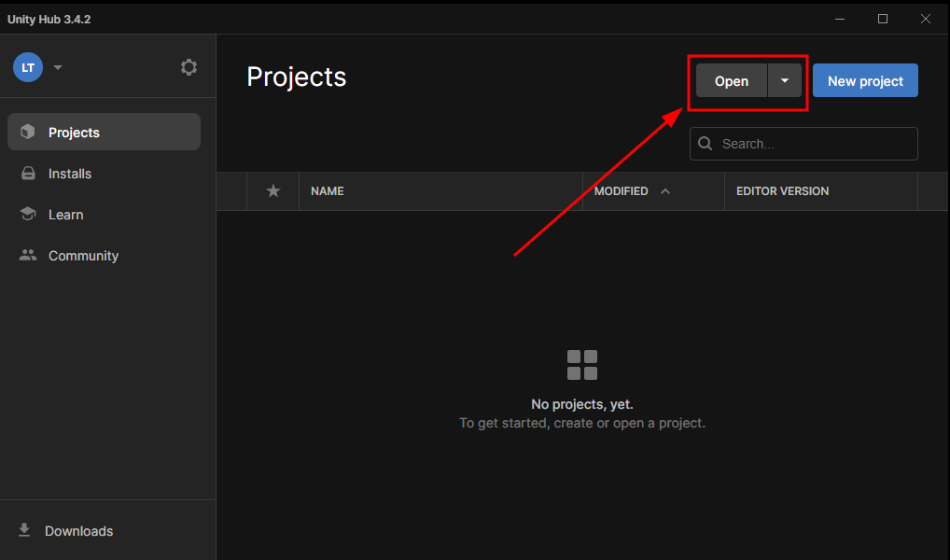The image size is (950, 560).
Task: Click the Open project button
Action: (x=732, y=80)
